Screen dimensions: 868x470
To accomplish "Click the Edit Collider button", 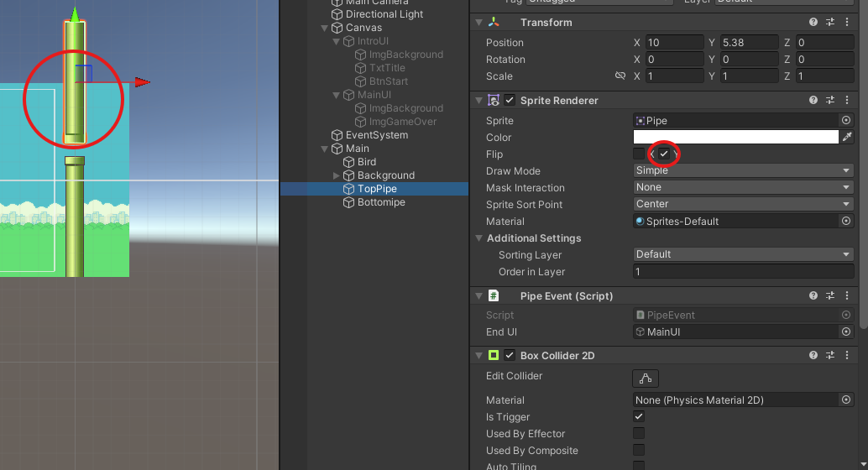I will pyautogui.click(x=646, y=379).
